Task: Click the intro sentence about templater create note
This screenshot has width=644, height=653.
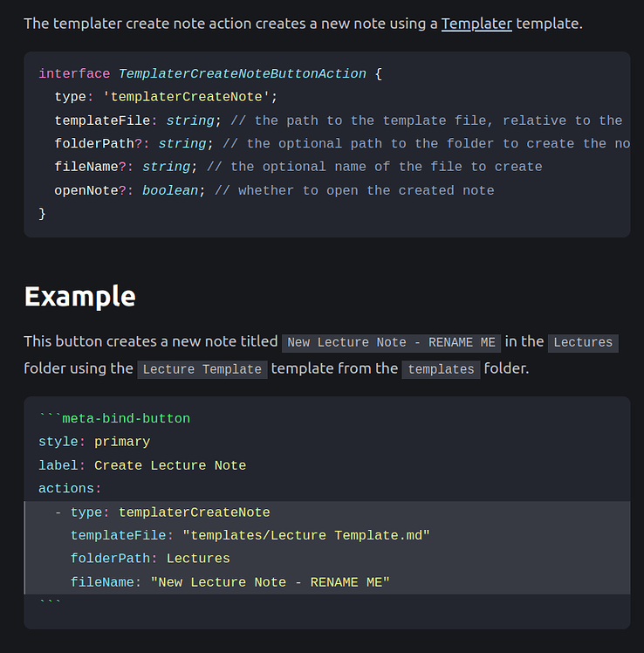Action: pyautogui.click(x=303, y=24)
